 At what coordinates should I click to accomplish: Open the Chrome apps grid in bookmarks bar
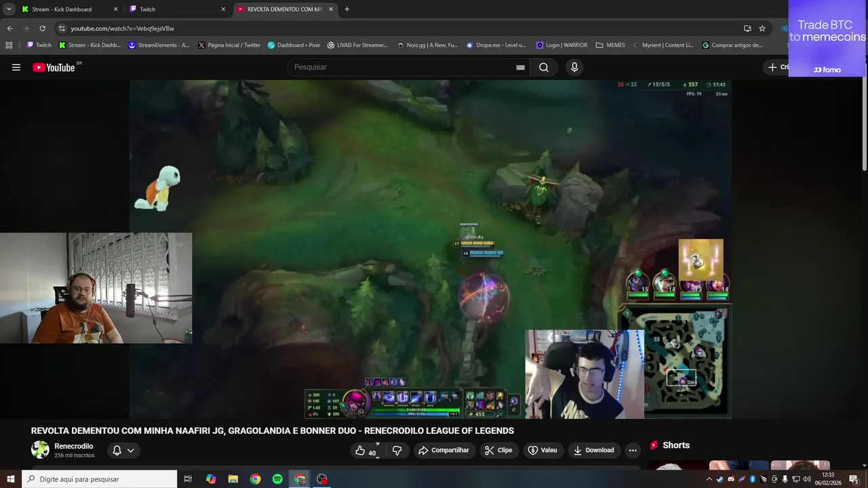(9, 45)
